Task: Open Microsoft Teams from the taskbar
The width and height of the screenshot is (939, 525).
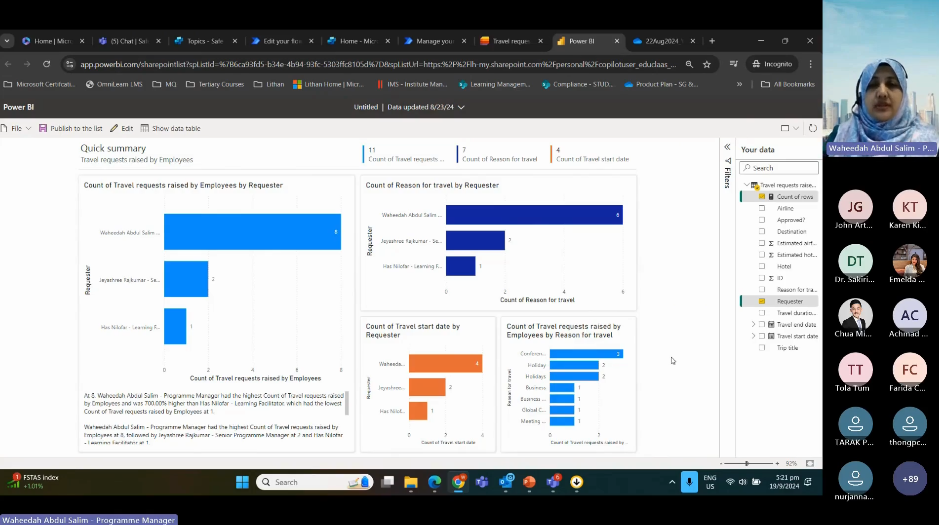Action: click(x=481, y=482)
